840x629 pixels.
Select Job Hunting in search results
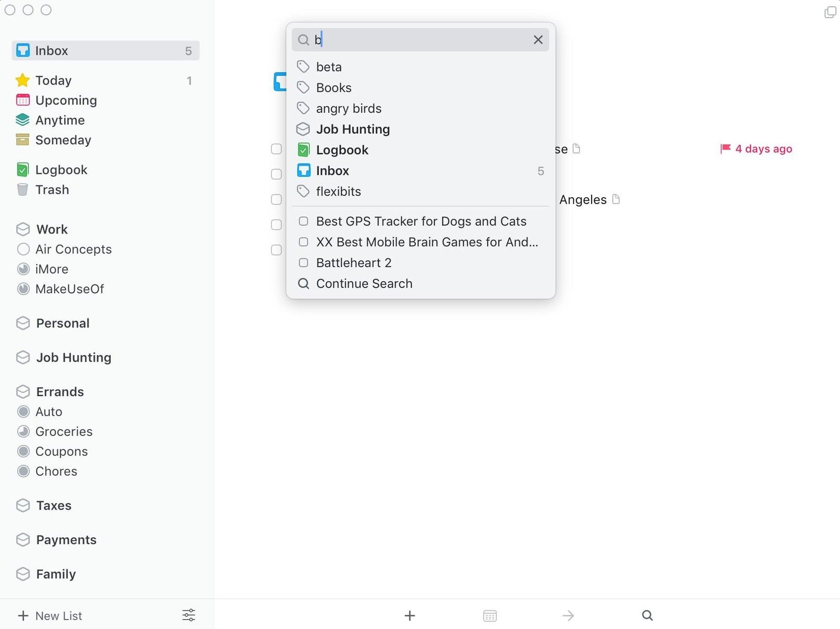tap(353, 129)
